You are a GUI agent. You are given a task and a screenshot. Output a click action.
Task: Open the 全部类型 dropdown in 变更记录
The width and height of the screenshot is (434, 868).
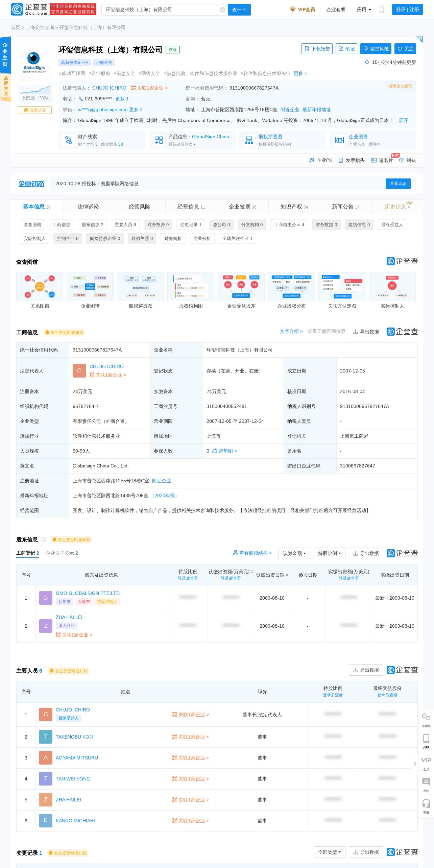330,852
